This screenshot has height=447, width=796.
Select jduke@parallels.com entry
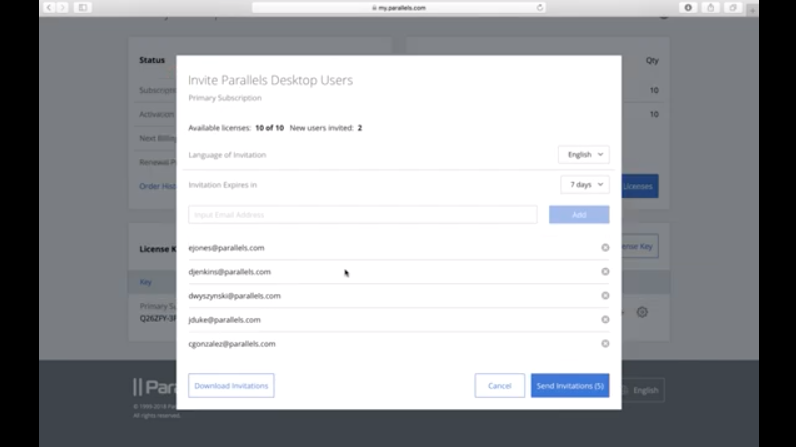[x=224, y=320]
